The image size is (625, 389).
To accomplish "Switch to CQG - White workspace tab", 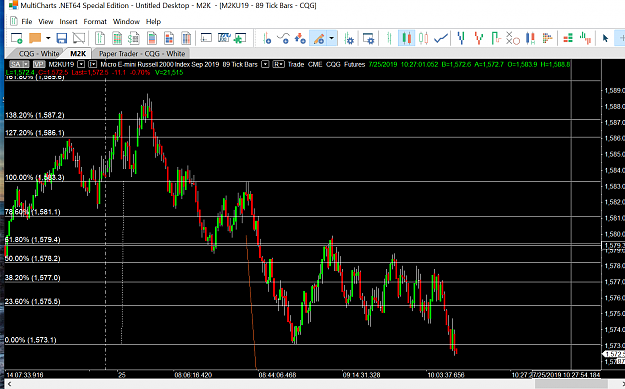I will 39,53.
